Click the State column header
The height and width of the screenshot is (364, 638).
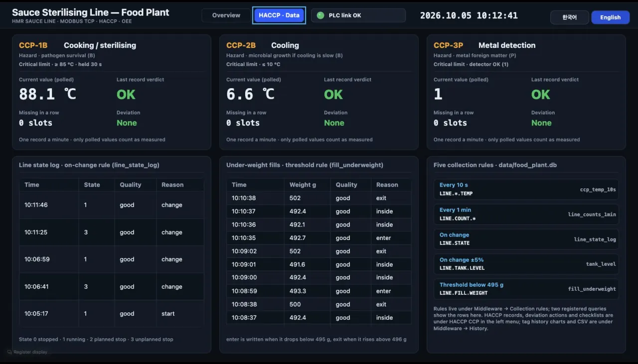[x=92, y=185]
